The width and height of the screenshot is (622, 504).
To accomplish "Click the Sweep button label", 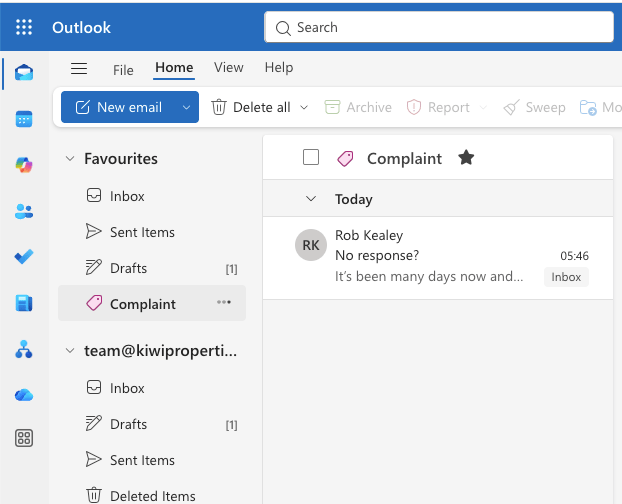I will click(545, 107).
